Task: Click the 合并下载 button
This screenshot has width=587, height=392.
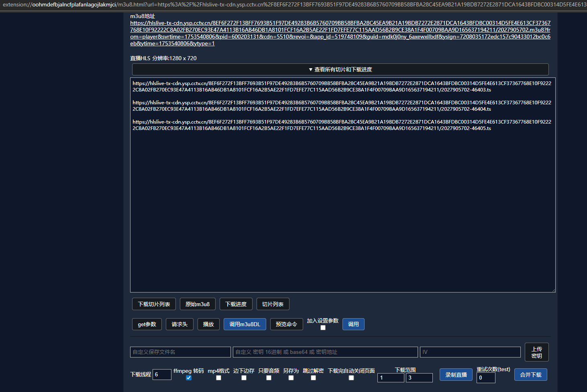Action: point(530,375)
